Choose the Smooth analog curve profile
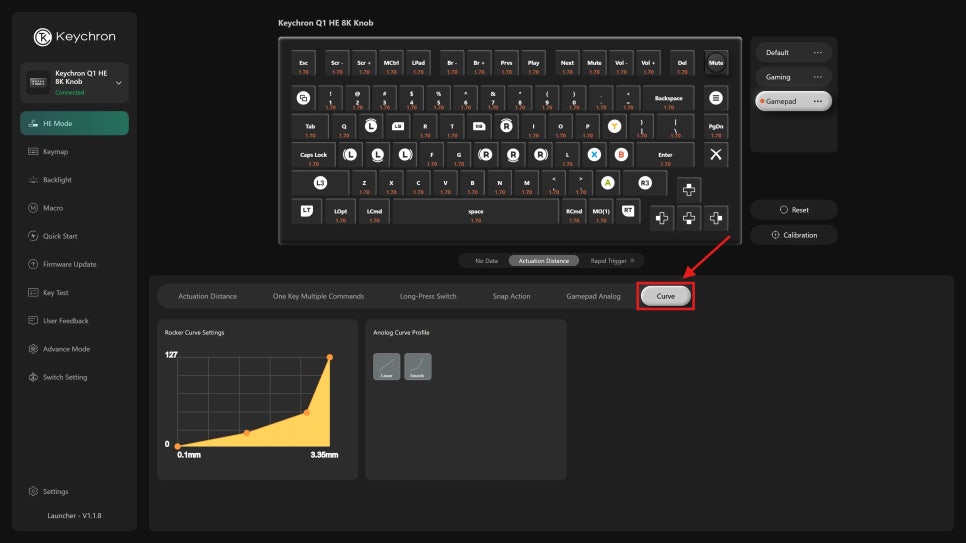Image resolution: width=966 pixels, height=543 pixels. [x=418, y=366]
